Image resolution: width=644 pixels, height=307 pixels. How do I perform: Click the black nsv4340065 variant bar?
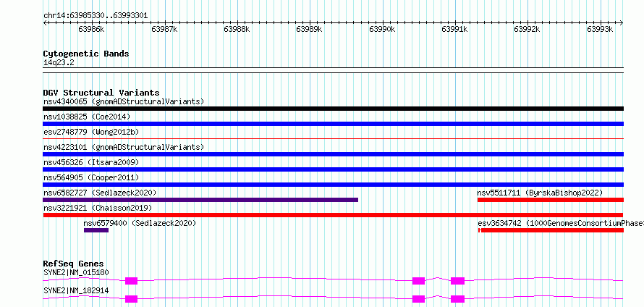click(x=333, y=109)
